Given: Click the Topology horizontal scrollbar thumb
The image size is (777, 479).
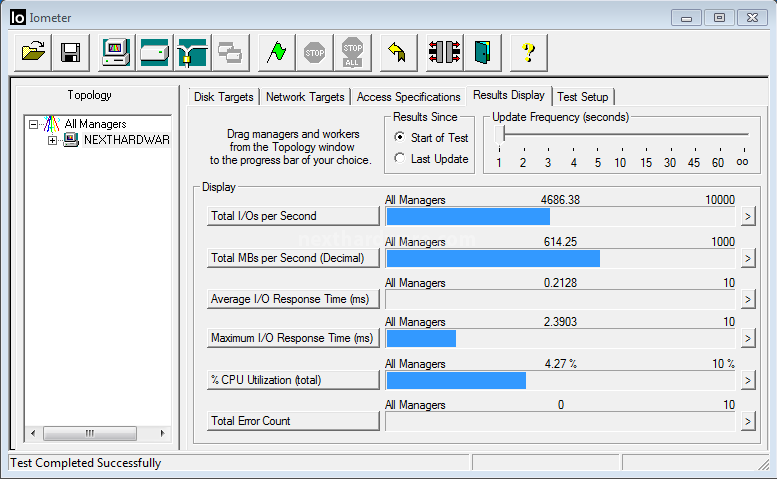Looking at the screenshot, I should click(90, 433).
